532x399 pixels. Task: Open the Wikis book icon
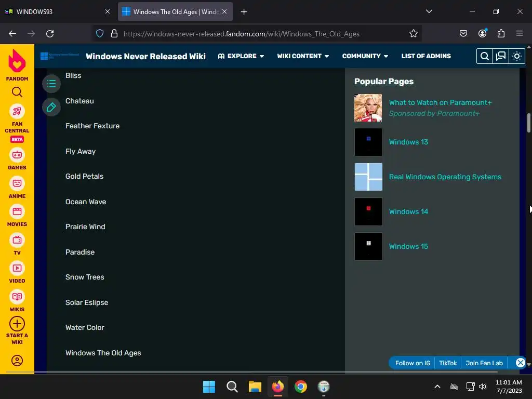tap(17, 297)
